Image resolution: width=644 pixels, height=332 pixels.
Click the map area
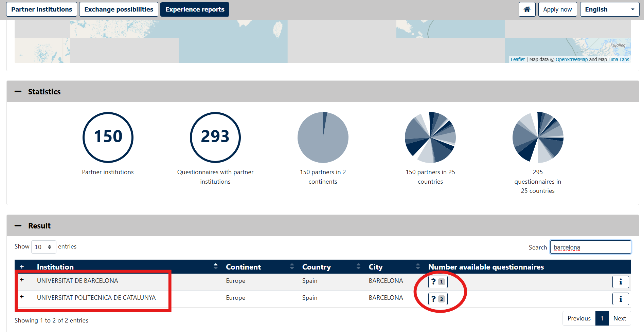(323, 41)
